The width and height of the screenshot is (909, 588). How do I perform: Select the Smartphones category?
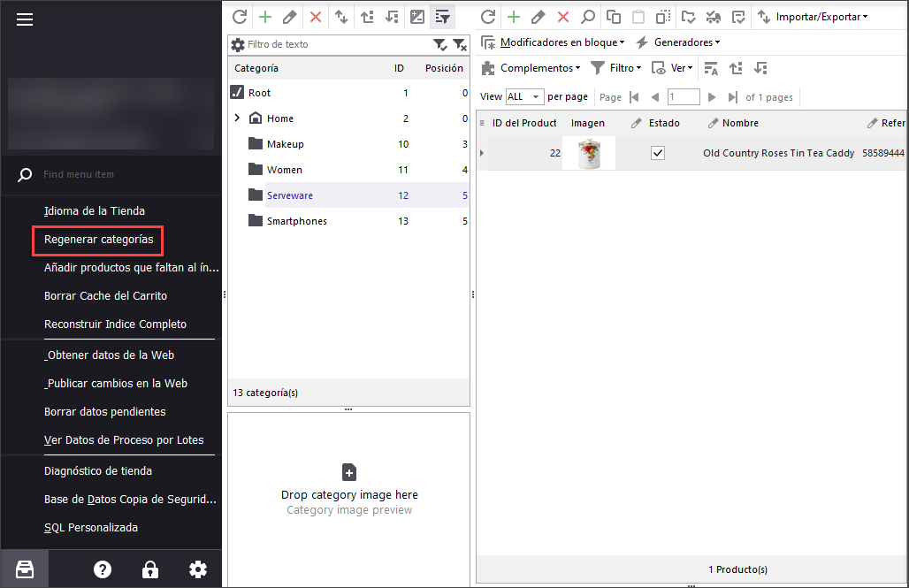point(296,221)
